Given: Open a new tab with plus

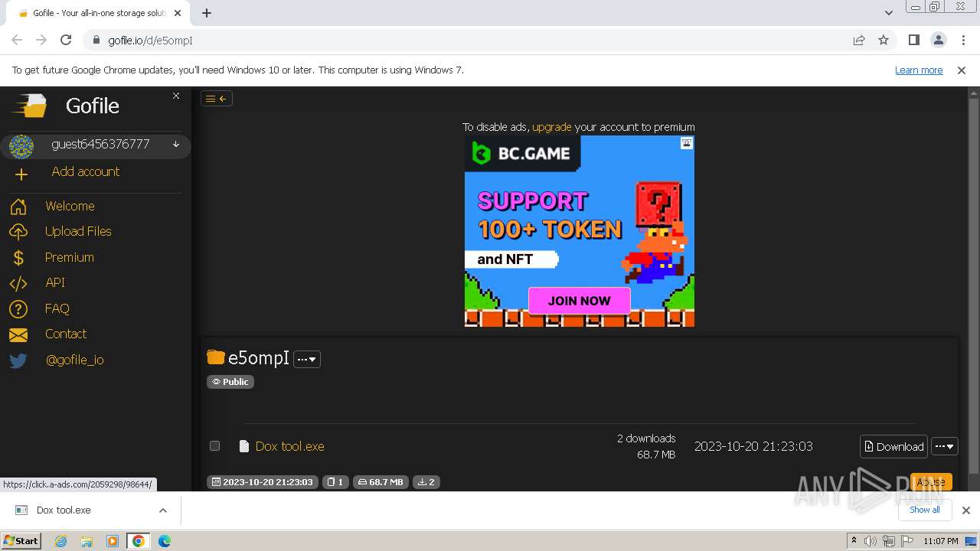Looking at the screenshot, I should 207,12.
